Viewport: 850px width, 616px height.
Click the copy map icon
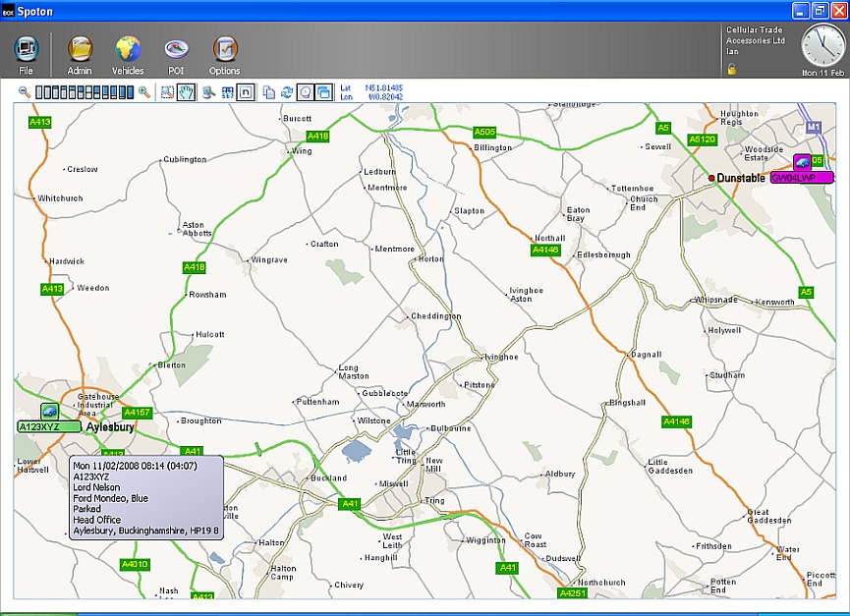268,92
